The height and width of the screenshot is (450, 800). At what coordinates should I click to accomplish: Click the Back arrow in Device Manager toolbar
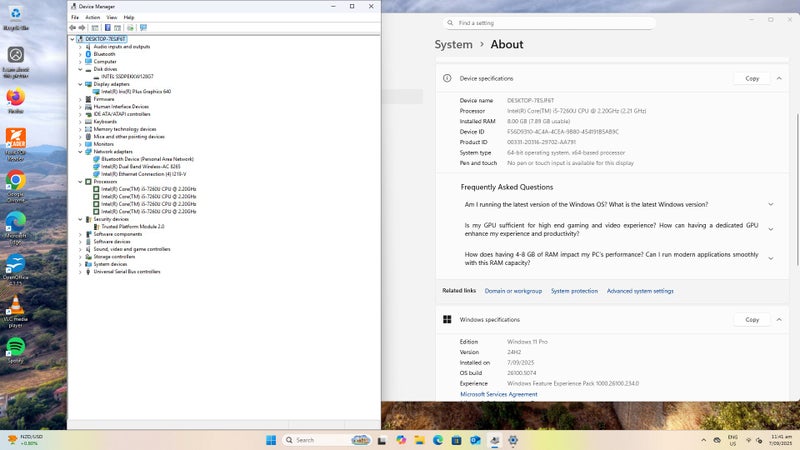[73, 28]
